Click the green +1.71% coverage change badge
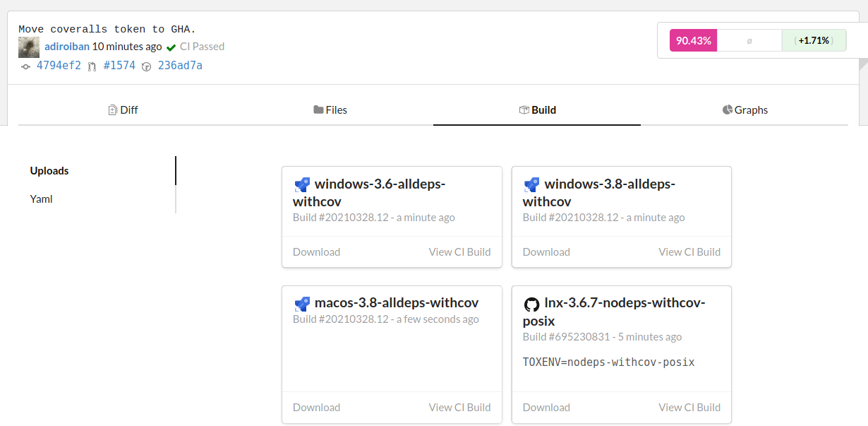The height and width of the screenshot is (426, 868). click(814, 41)
